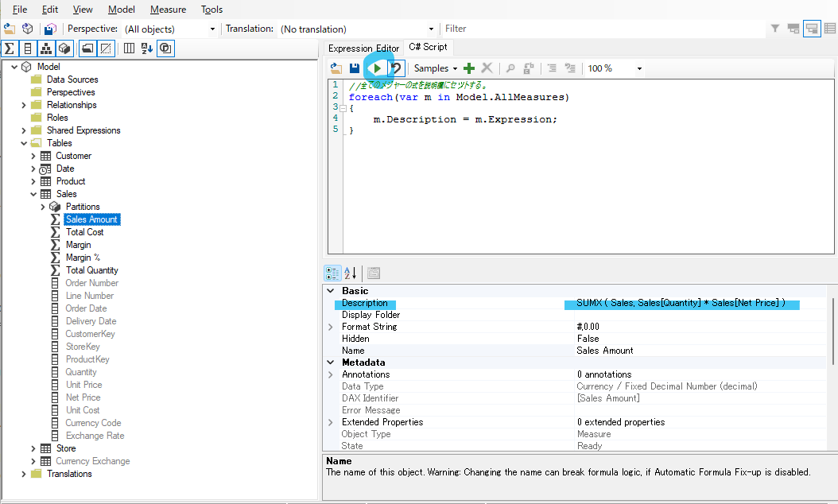Click the replace icon in script toolbar
The image size is (838, 504).
point(529,68)
